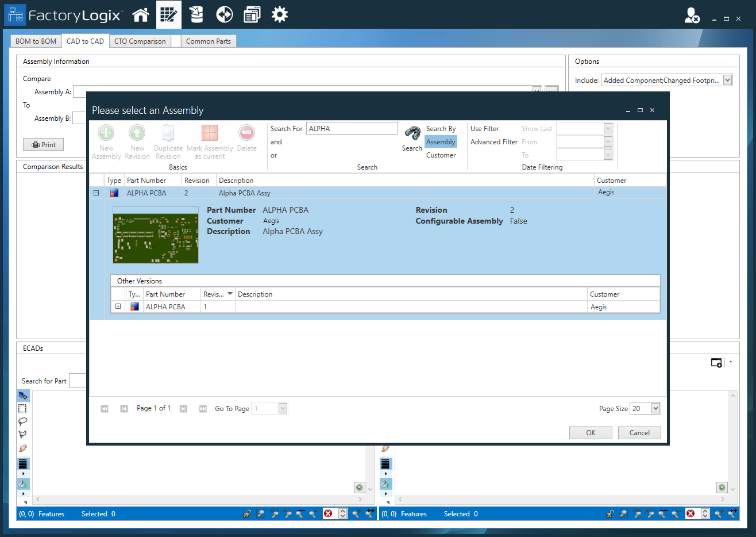Click Mark Assembly as current icon
This screenshot has height=537, width=756.
[x=210, y=133]
